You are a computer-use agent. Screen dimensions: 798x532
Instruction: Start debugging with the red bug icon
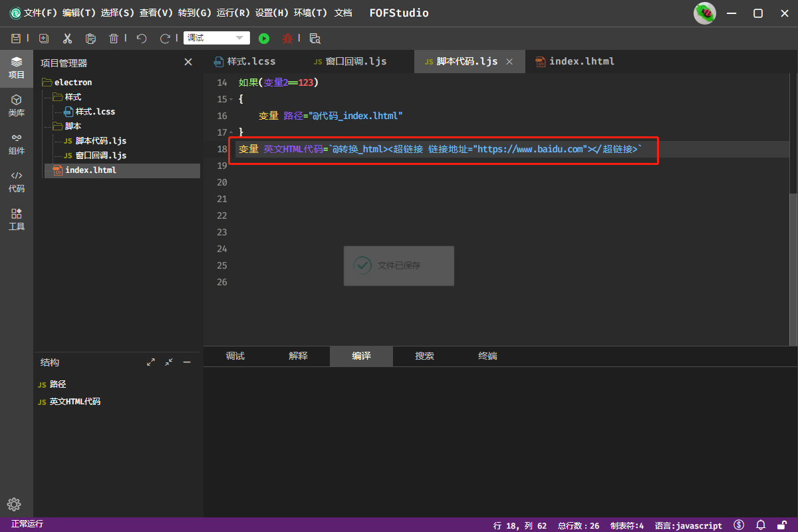point(287,39)
